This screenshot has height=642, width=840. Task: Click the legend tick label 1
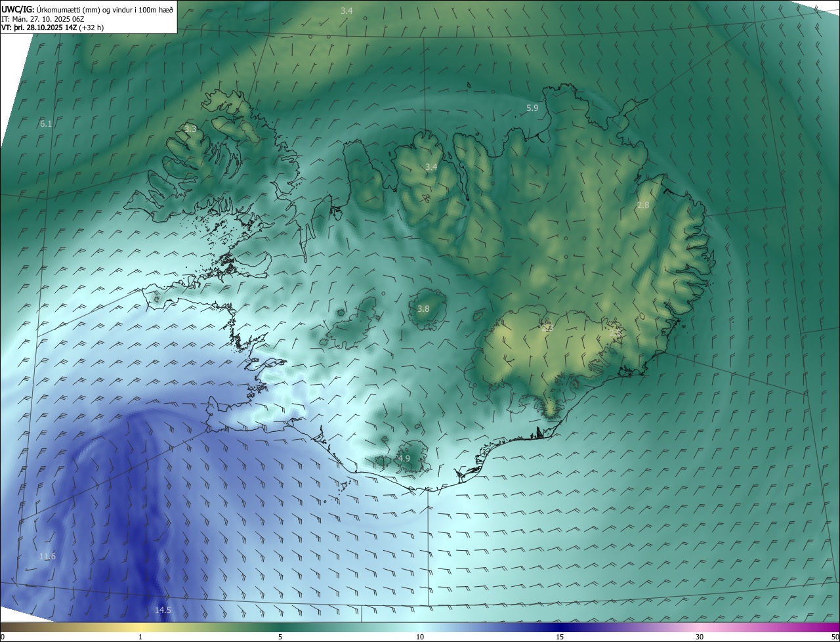pyautogui.click(x=140, y=637)
